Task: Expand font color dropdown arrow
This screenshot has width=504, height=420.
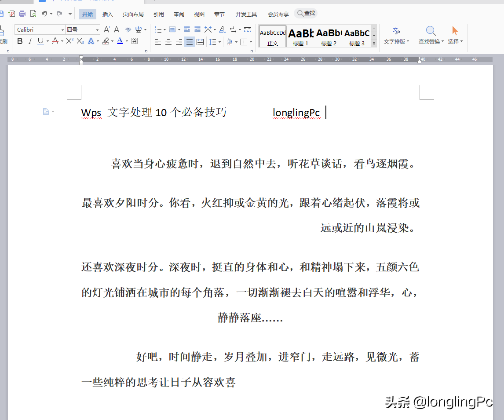Action: [x=127, y=41]
